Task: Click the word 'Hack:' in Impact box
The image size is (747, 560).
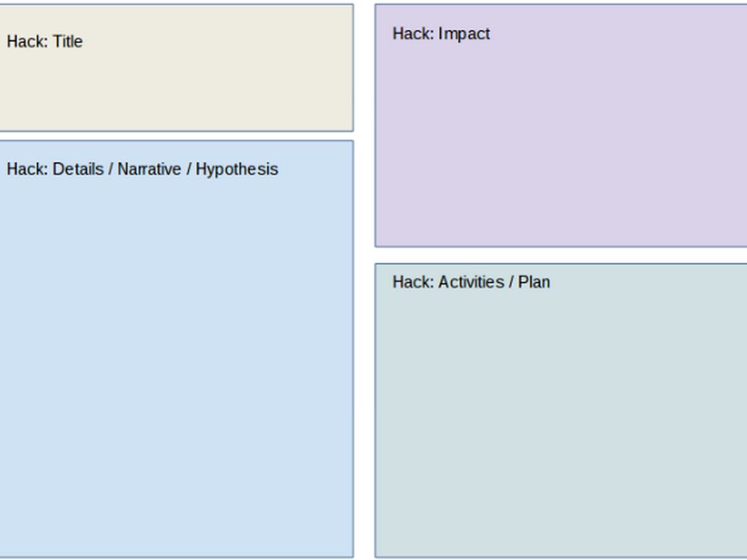Action: tap(413, 34)
